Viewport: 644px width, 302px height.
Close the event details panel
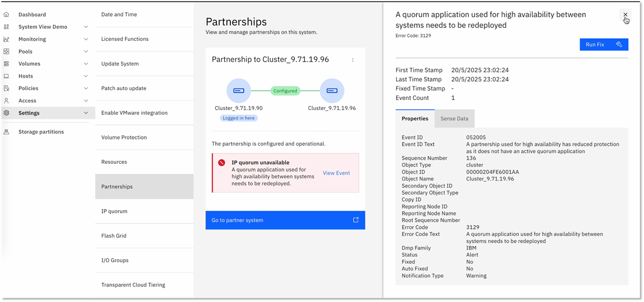point(625,15)
